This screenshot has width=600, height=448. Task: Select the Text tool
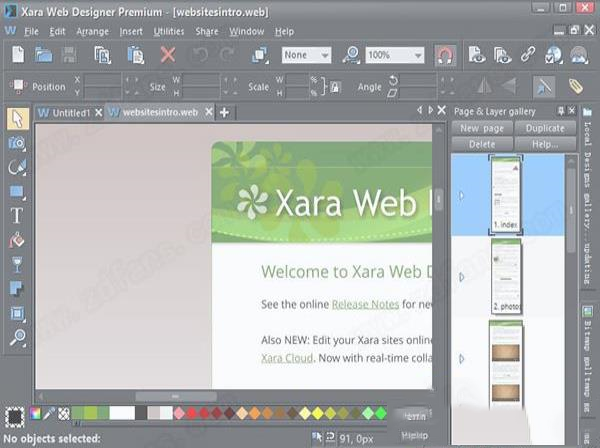(17, 215)
